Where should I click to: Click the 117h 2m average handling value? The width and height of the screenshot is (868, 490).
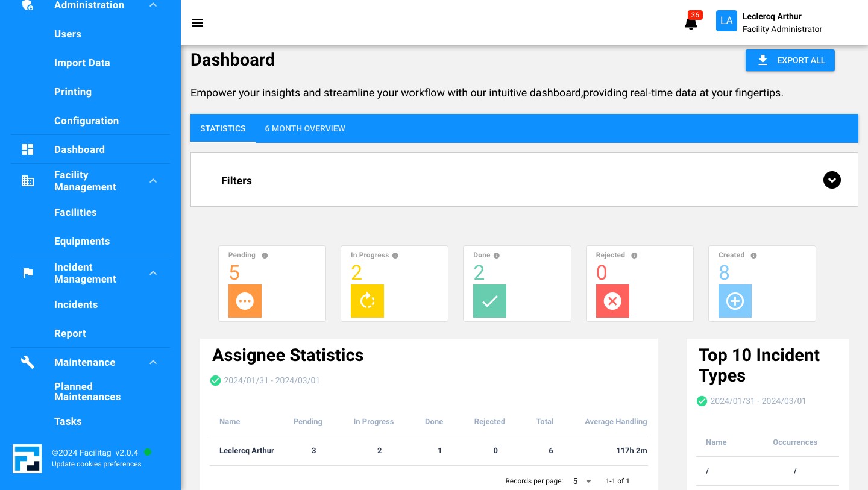[632, 451]
